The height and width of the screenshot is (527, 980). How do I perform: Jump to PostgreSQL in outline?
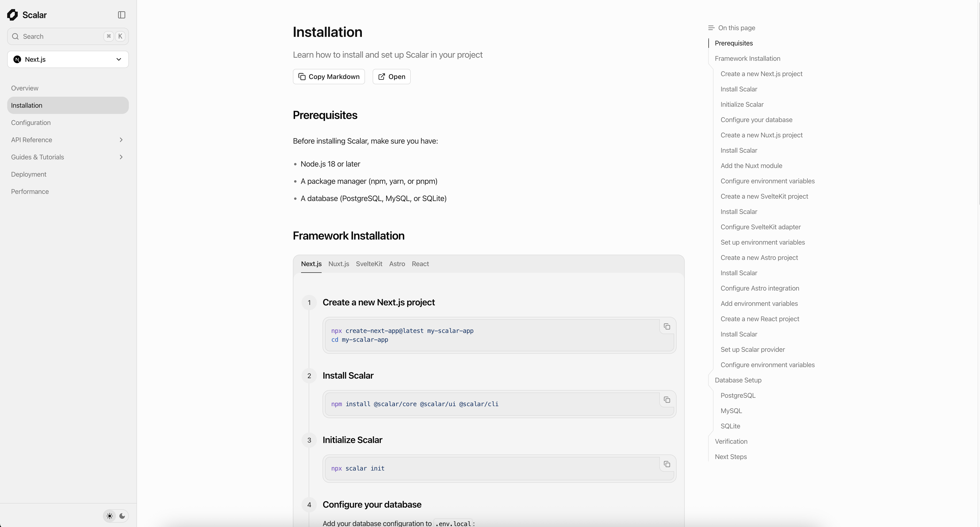click(738, 395)
